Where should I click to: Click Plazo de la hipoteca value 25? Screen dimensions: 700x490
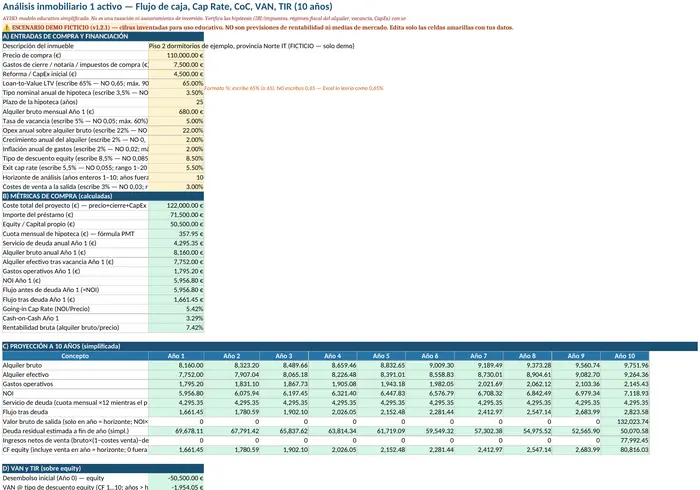176,102
